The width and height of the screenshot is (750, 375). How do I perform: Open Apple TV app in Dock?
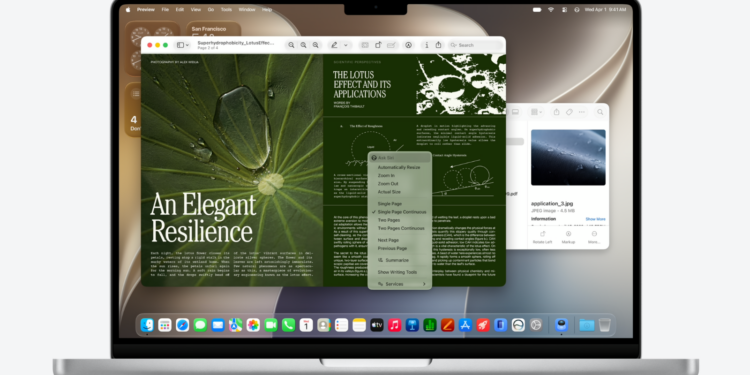tap(377, 325)
